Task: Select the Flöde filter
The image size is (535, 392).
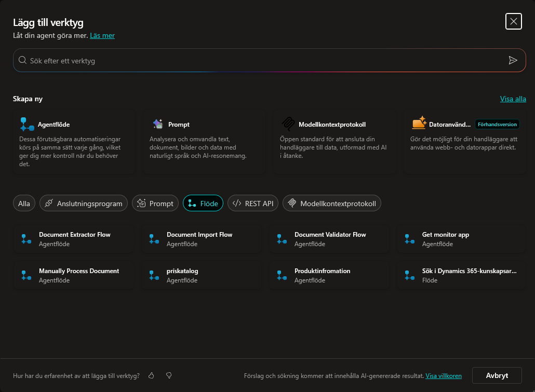Action: 203,204
